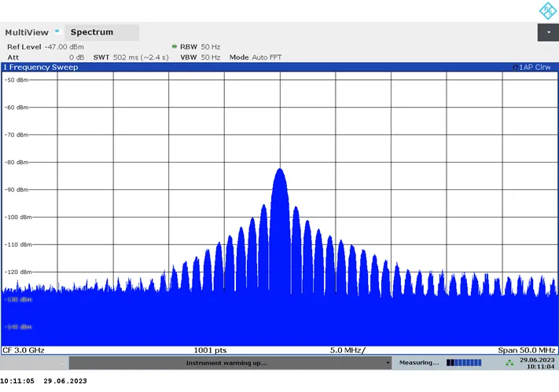Screen dimensions: 559x392
Task: Click the Rohde & Schwarz logo icon
Action: [546, 10]
